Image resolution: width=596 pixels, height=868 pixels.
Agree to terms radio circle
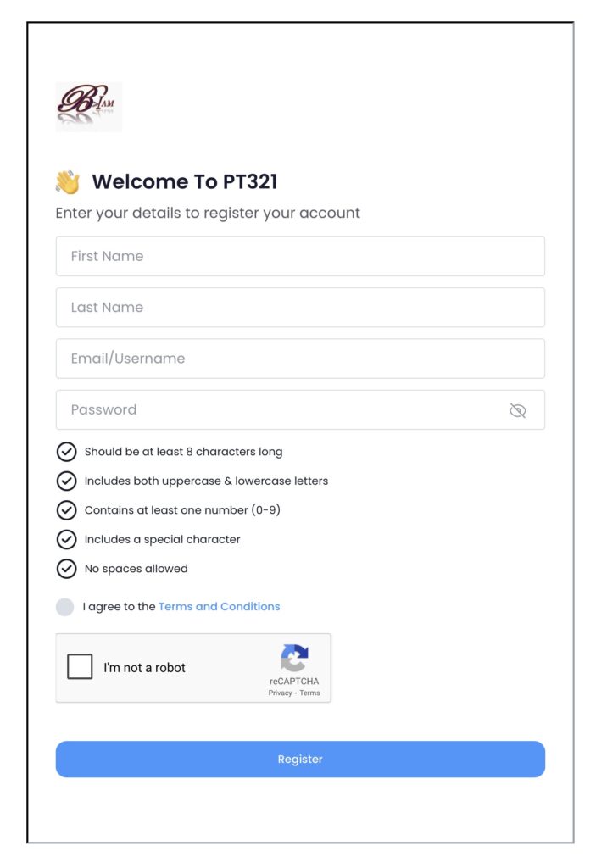point(64,607)
